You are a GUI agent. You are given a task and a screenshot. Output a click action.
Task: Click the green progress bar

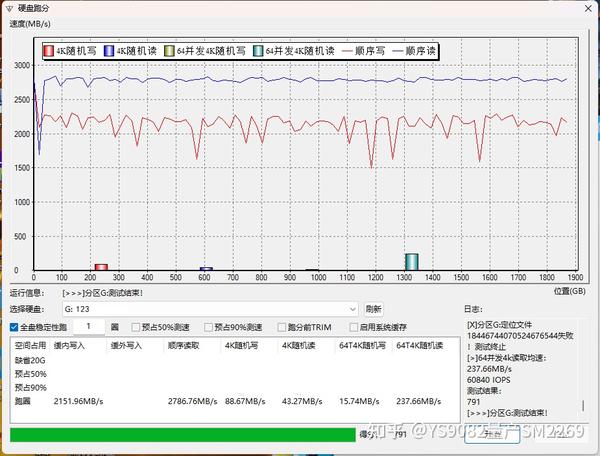point(183,435)
